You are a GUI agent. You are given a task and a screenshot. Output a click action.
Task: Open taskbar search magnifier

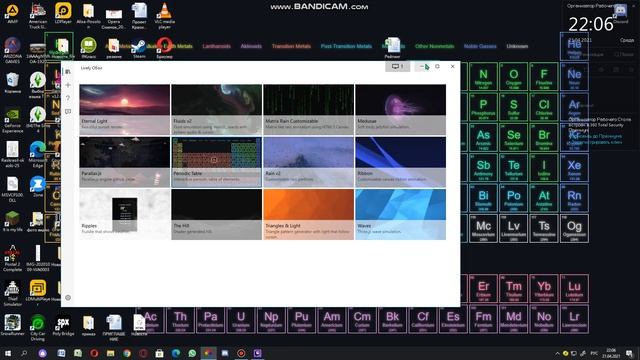click(24, 353)
